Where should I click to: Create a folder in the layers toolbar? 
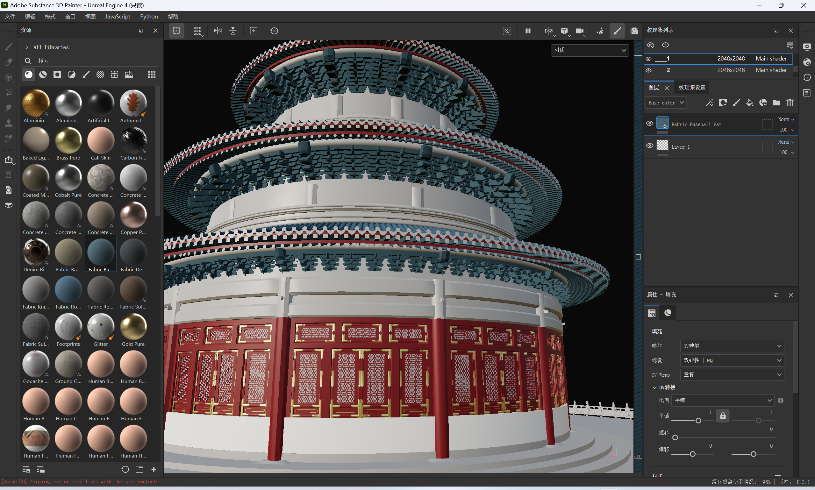click(x=777, y=103)
